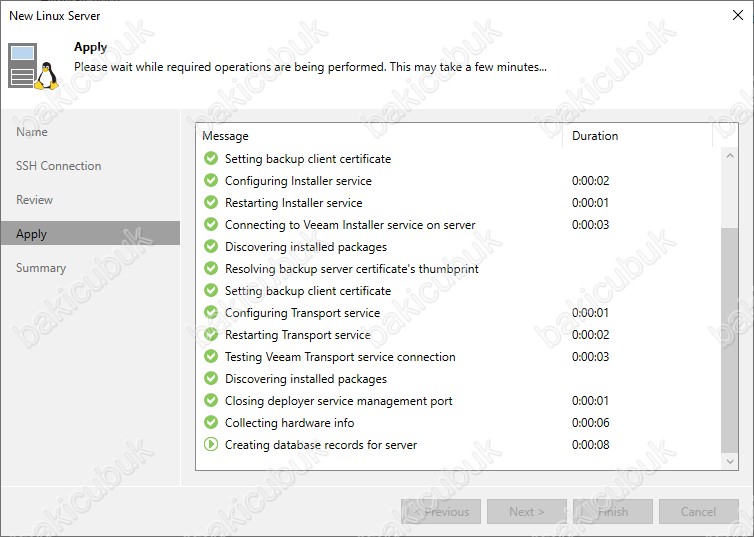
Task: Go to the Review wizard step
Action: [34, 200]
